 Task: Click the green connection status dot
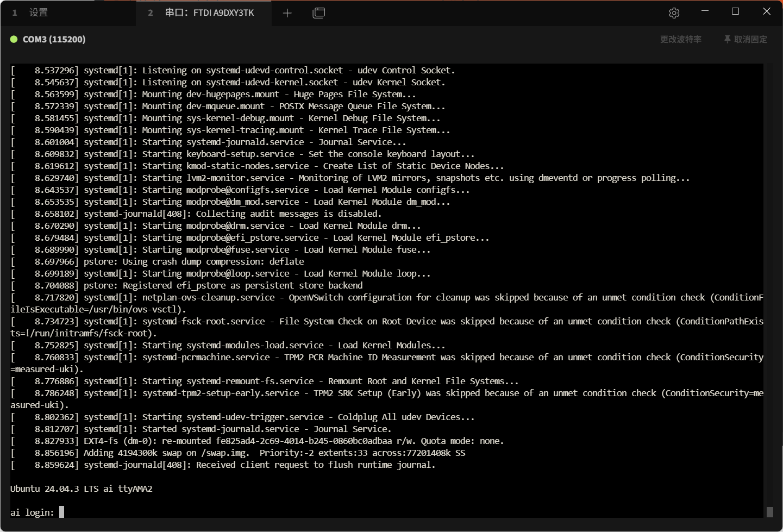pyautogui.click(x=14, y=39)
